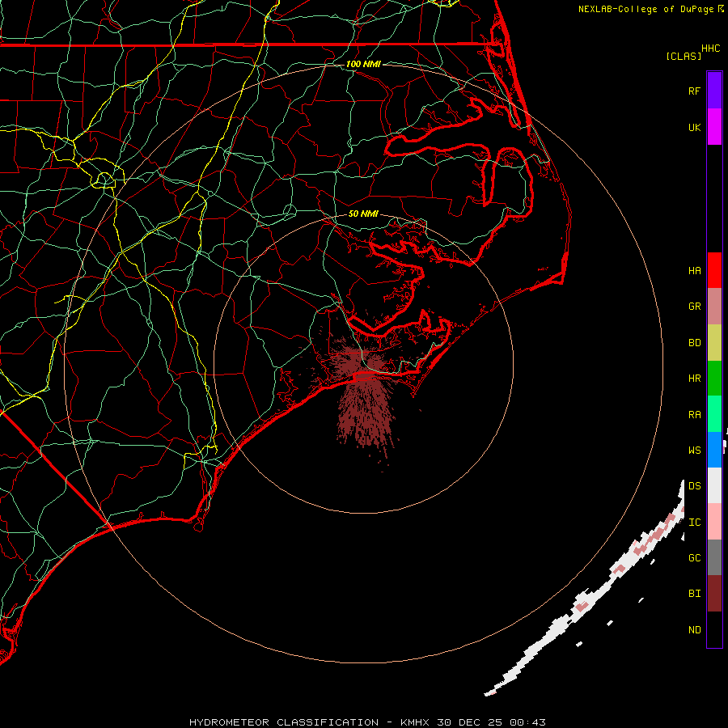Click the KMHX station identifier in caption
Image resolution: width=728 pixels, height=728 pixels.
(x=415, y=722)
